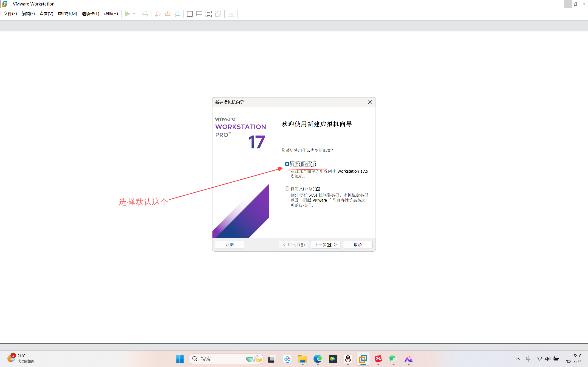Expand the system tray hidden icons chevron
Image resolution: width=588 pixels, height=367 pixels.
click(x=517, y=359)
